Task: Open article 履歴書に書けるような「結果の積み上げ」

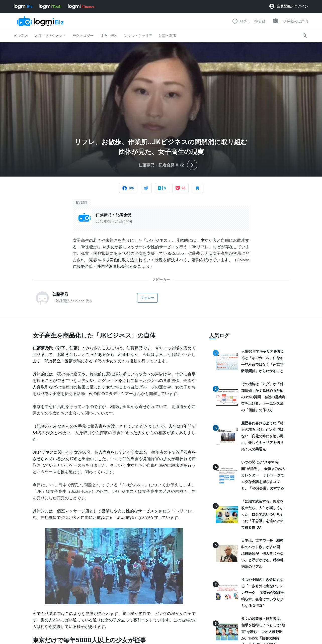Action: tap(262, 436)
